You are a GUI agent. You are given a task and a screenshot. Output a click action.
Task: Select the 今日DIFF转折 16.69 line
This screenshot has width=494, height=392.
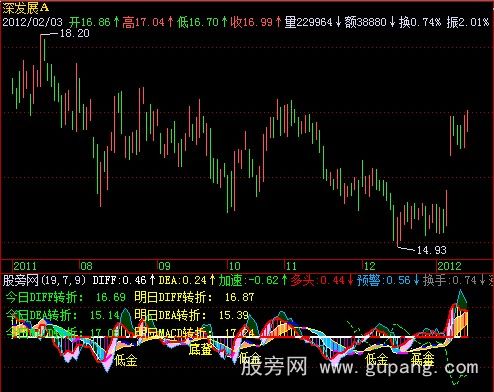tap(65, 297)
